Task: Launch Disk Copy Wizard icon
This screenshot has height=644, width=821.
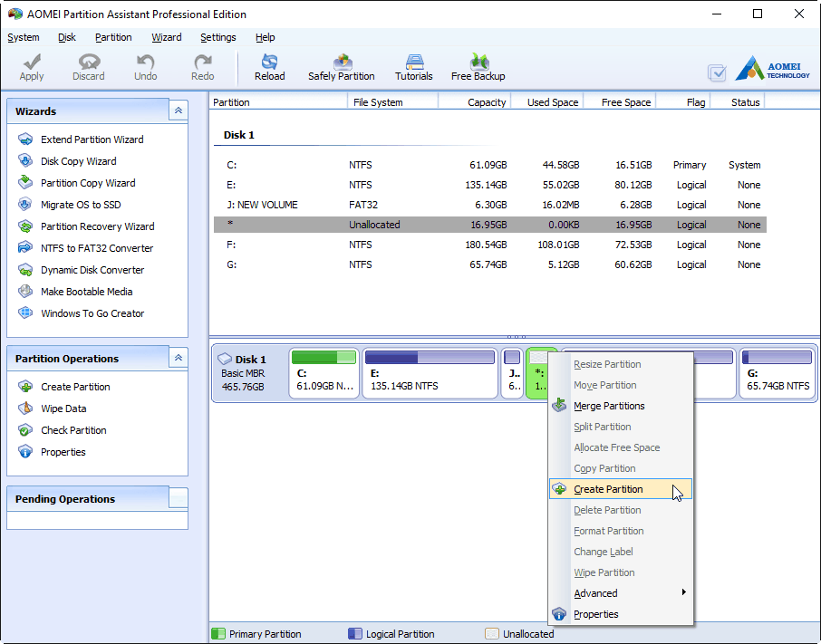Action: click(25, 160)
